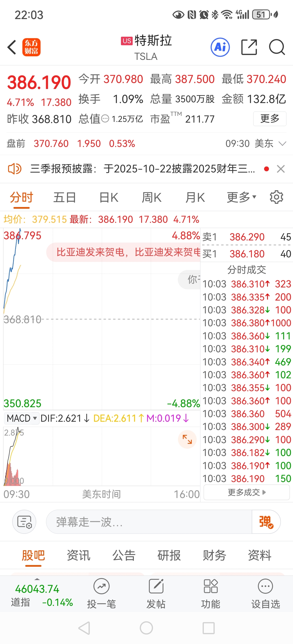Switch to the 资讯 tab
293x644 pixels.
point(78,555)
